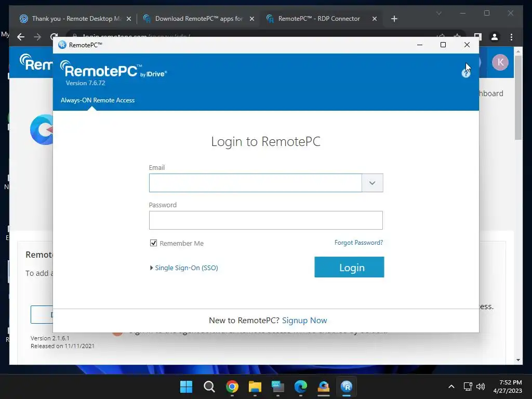
Task: Maximize the RemotePC dialog window
Action: click(443, 45)
